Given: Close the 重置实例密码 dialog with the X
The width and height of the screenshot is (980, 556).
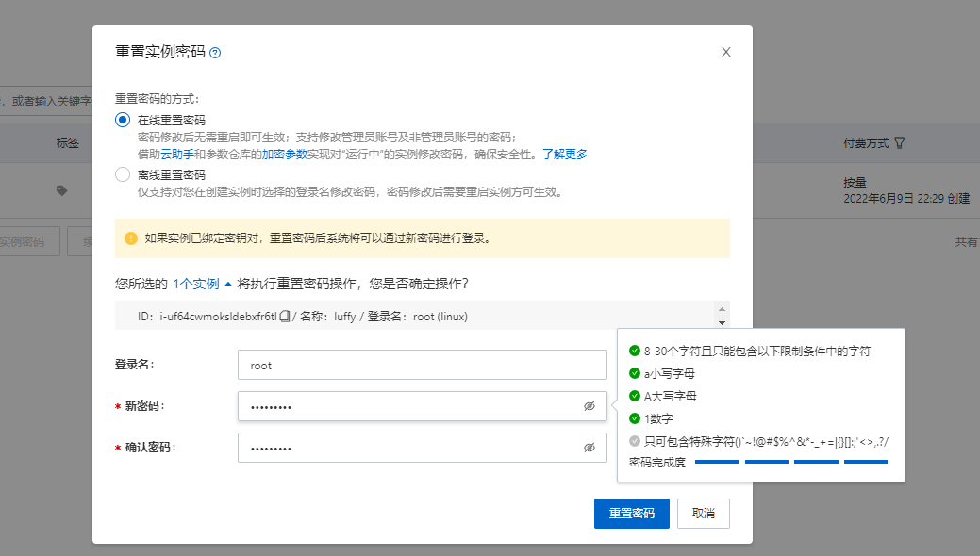Looking at the screenshot, I should pos(725,52).
